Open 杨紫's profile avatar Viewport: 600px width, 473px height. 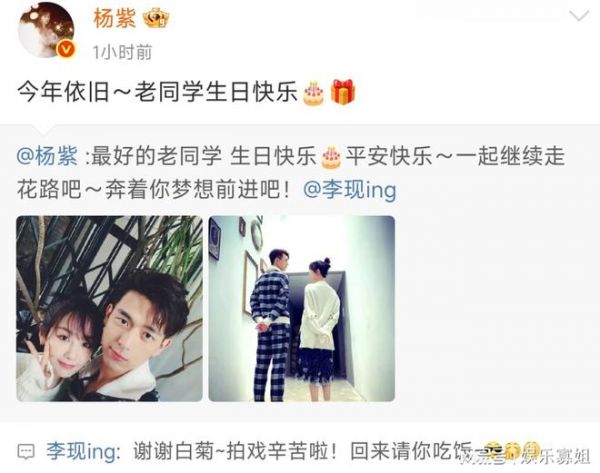[x=46, y=30]
